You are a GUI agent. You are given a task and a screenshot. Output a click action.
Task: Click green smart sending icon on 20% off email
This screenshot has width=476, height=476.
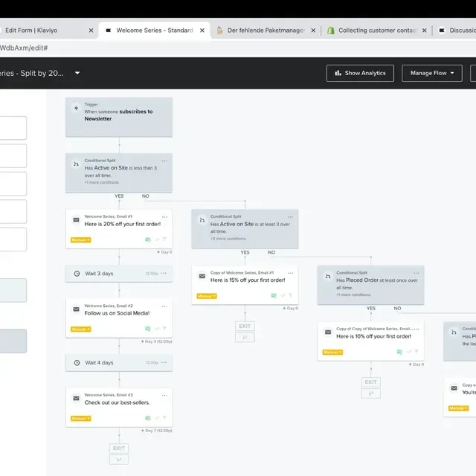(148, 239)
